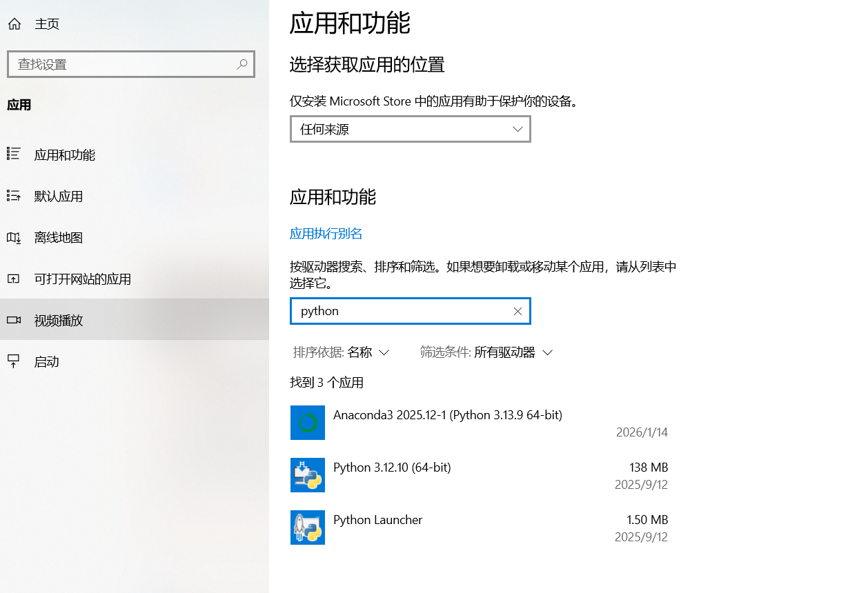Click the Home icon beside 主页
This screenshot has width=868, height=593.
tap(14, 24)
